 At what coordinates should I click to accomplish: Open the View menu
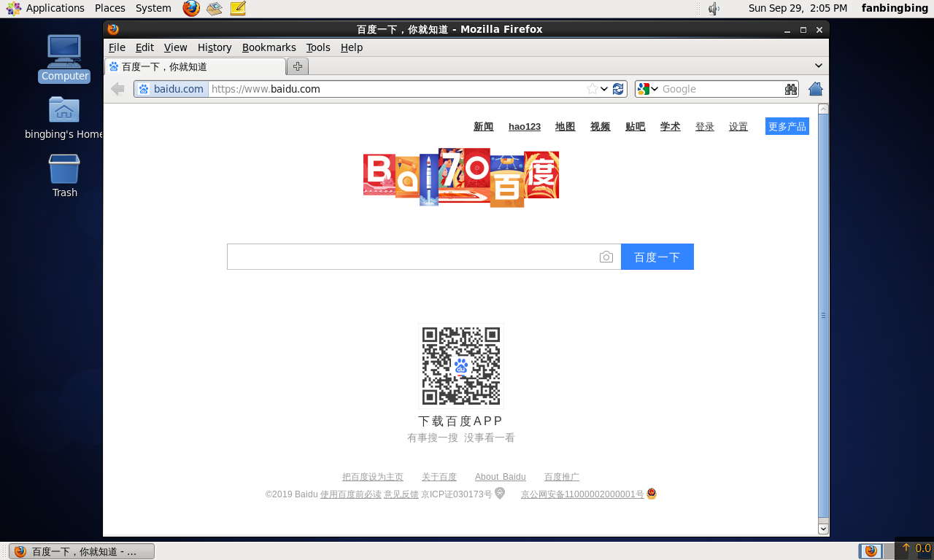(x=175, y=47)
